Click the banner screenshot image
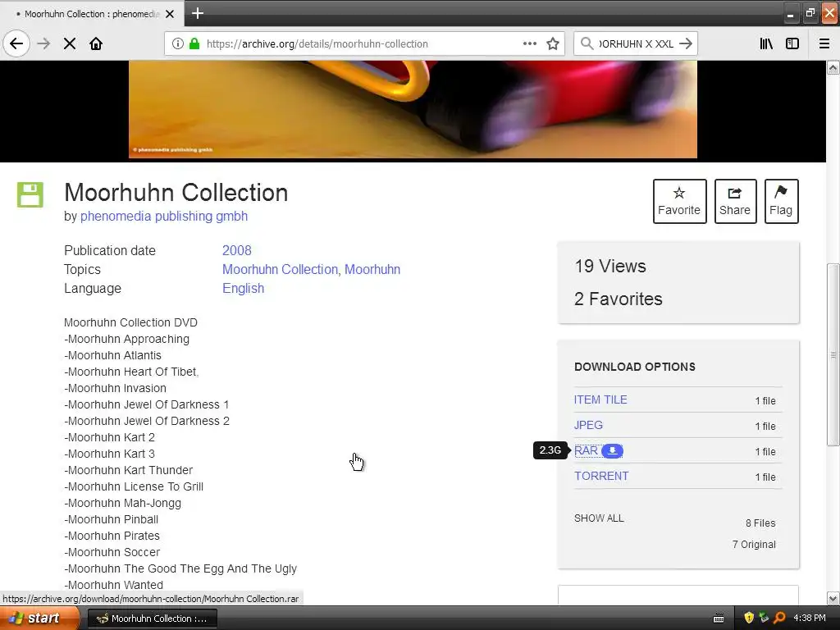The image size is (840, 630). (x=413, y=109)
